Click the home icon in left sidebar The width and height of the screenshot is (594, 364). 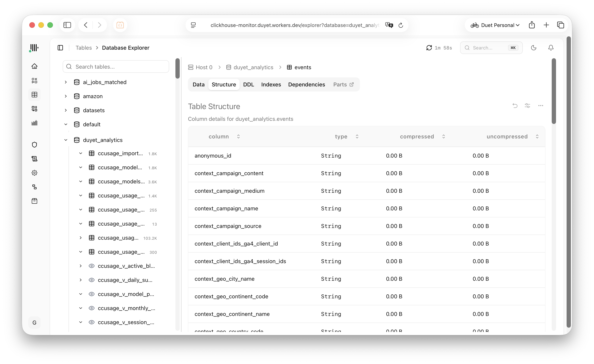(34, 66)
